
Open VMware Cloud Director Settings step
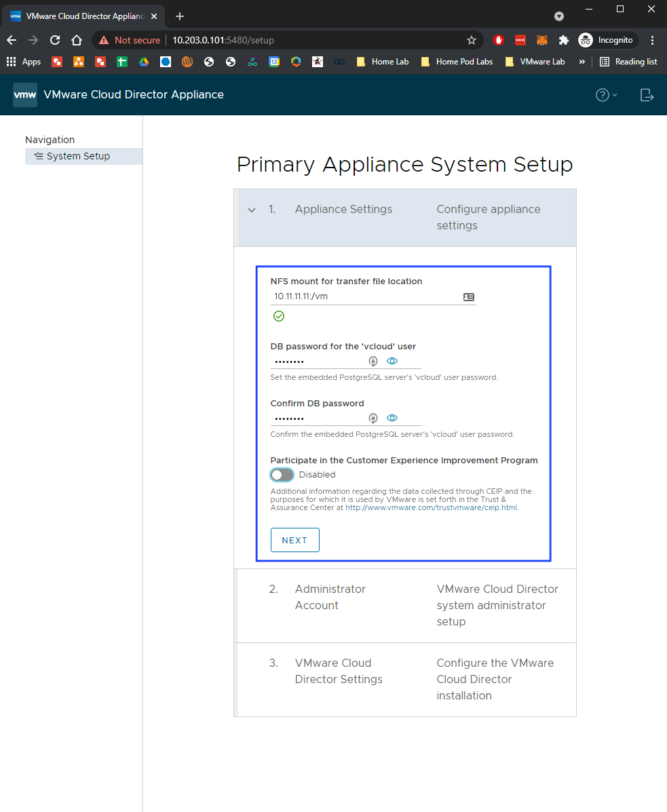pos(339,671)
